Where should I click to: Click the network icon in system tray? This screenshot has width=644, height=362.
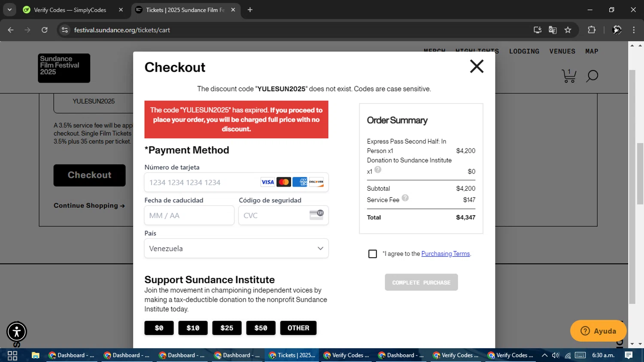coord(568,355)
